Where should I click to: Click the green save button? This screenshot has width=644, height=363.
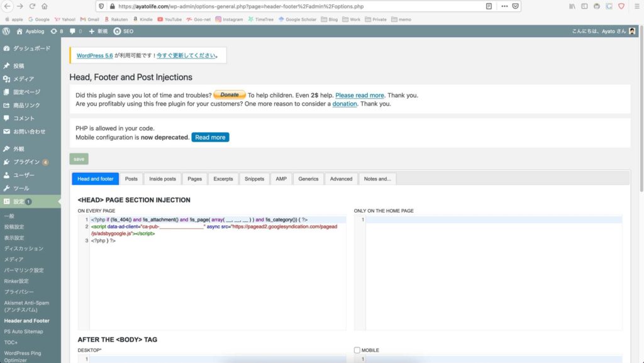79,159
